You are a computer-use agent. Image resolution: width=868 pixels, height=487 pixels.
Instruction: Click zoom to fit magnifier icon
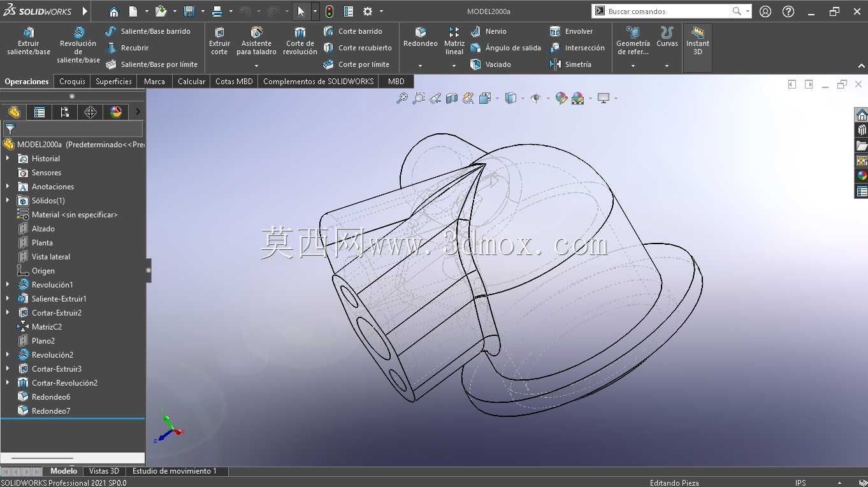click(402, 98)
